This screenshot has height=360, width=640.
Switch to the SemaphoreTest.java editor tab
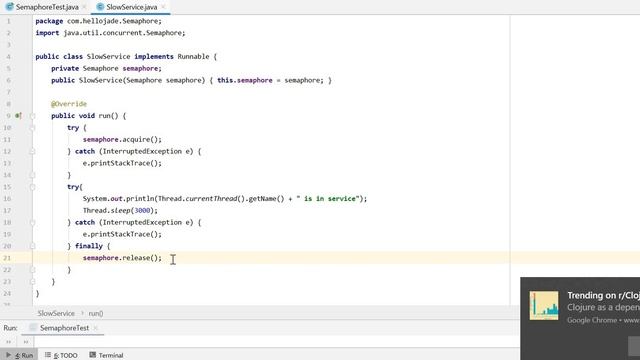click(x=47, y=7)
